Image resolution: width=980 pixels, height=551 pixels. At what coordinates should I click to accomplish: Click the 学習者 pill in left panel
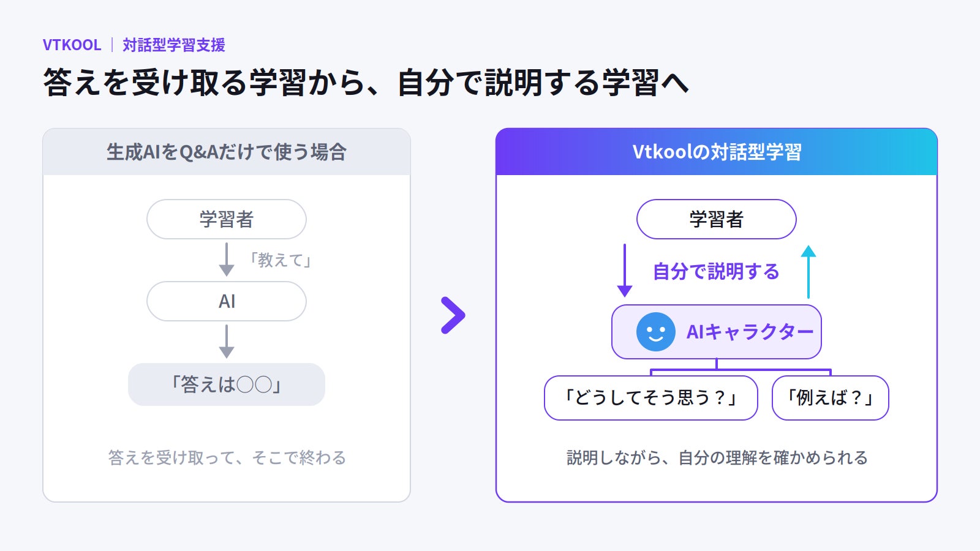tap(227, 219)
